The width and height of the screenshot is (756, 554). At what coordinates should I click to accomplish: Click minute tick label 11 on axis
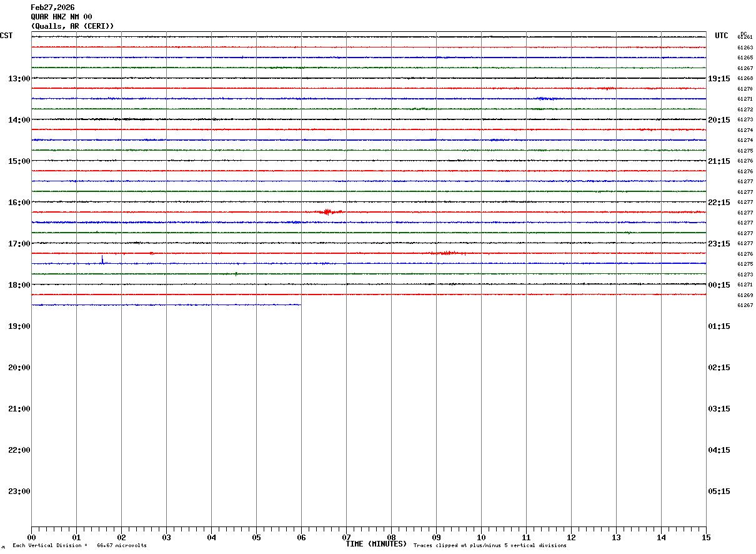(526, 538)
